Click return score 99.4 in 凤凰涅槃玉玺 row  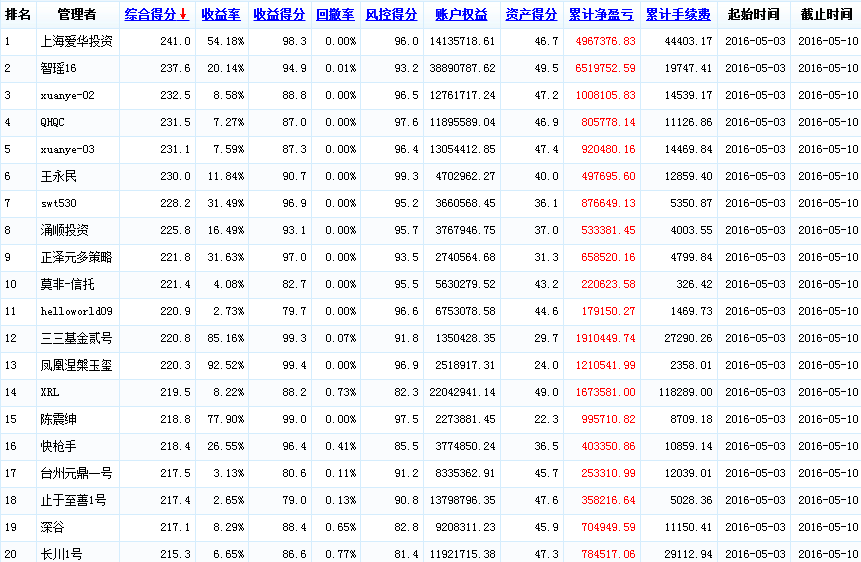click(294, 365)
